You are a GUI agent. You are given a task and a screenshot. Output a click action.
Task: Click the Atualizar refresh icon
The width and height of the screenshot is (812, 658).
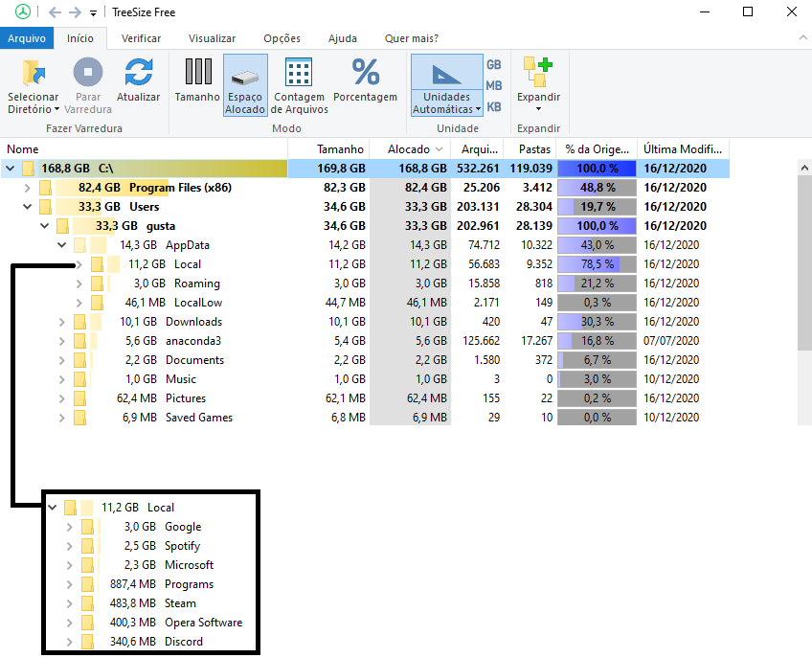coord(139,74)
